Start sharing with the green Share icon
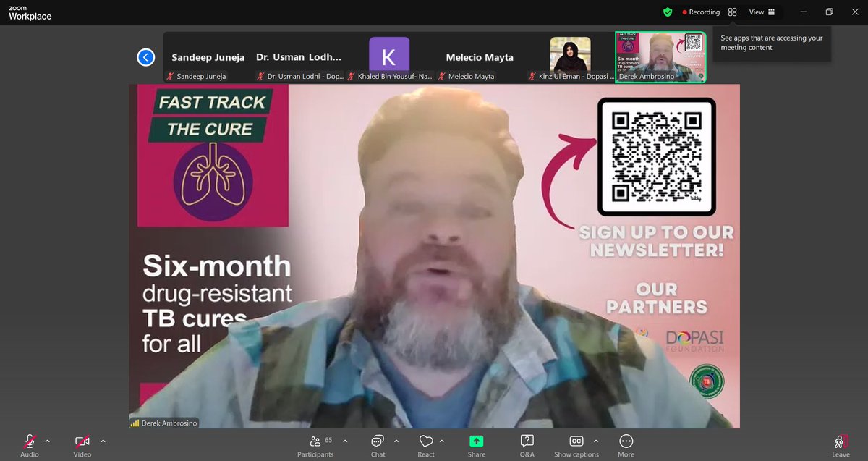This screenshot has height=461, width=868. coord(476,440)
